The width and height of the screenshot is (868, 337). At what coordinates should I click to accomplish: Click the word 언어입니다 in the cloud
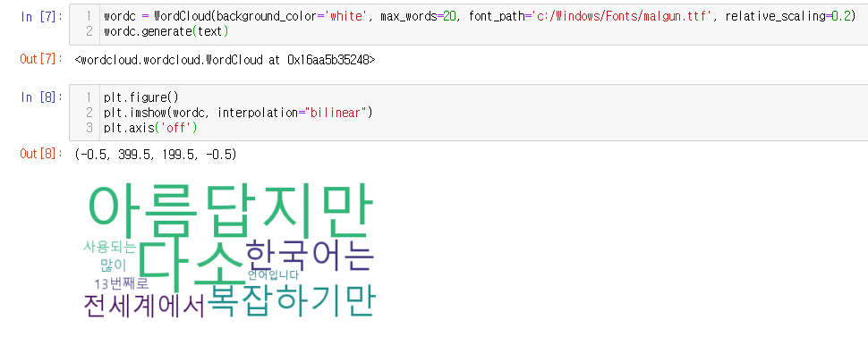pyautogui.click(x=273, y=275)
